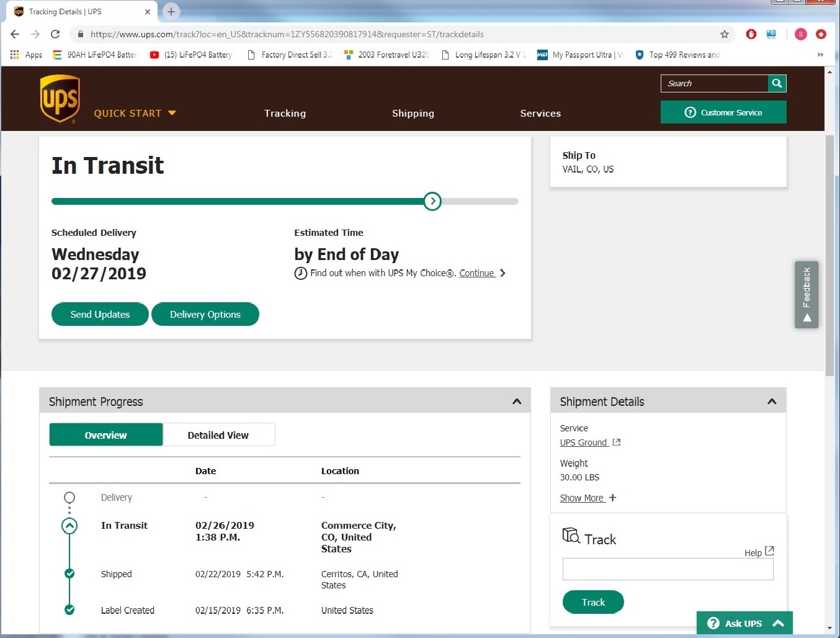Click the Send Updates button
The height and width of the screenshot is (638, 840).
coord(100,314)
